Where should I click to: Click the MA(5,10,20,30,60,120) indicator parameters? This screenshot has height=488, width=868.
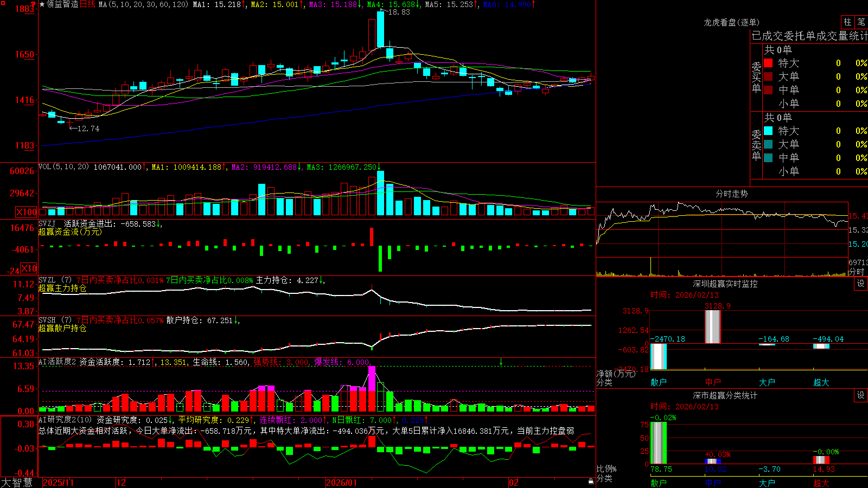(143, 4)
